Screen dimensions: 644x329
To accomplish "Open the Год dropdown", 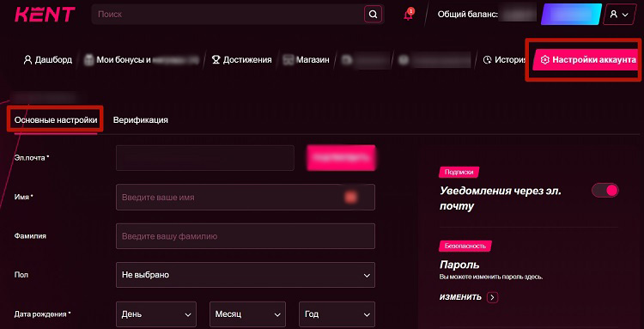I will click(337, 314).
